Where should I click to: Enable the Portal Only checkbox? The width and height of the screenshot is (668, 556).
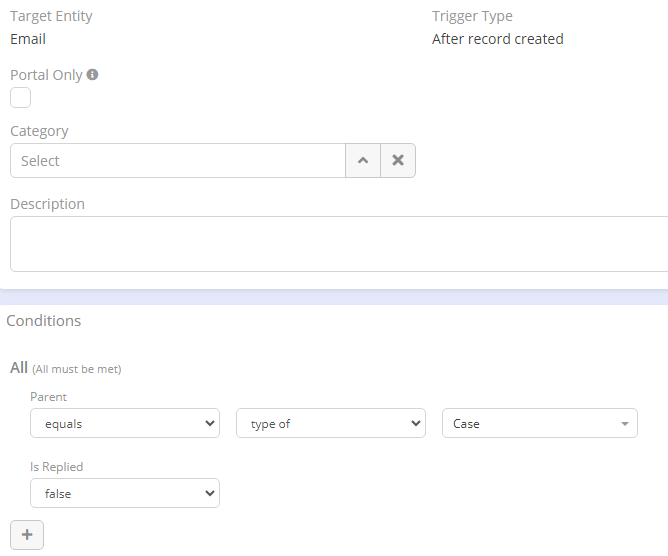(x=21, y=97)
